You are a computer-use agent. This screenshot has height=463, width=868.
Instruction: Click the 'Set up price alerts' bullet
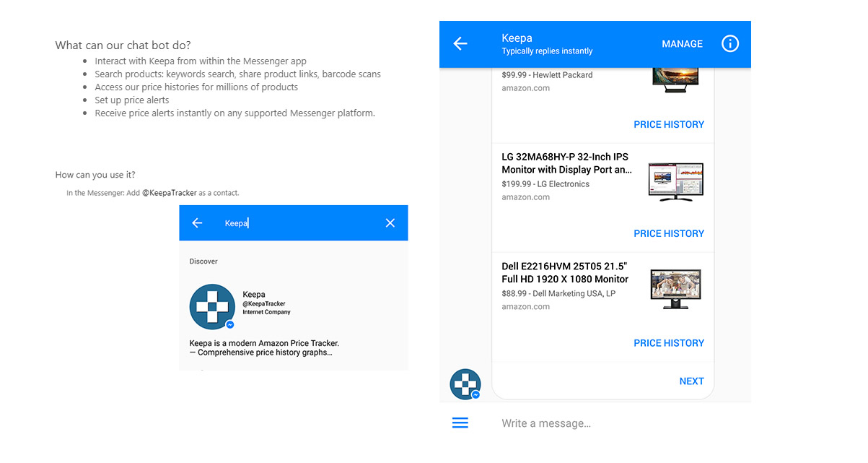point(132,100)
